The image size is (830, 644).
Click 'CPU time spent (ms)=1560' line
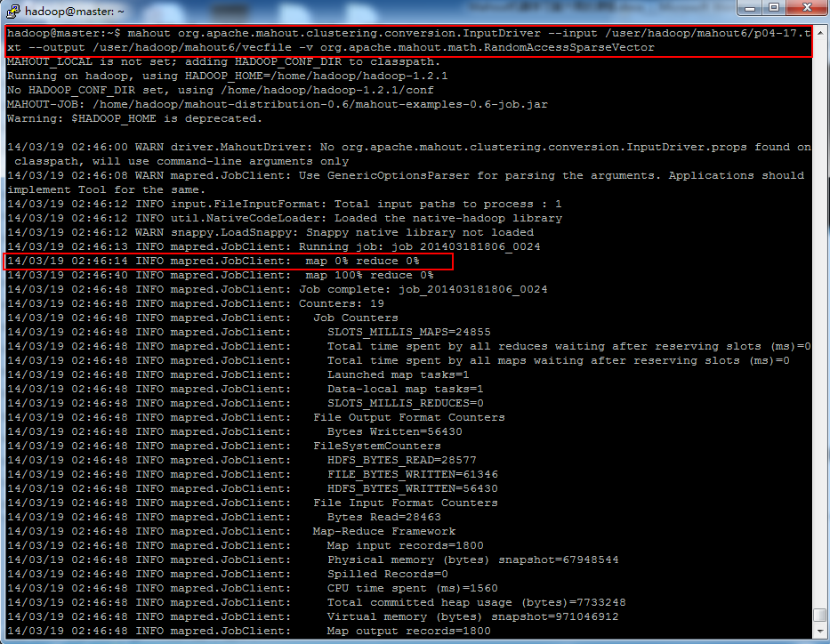(x=413, y=589)
